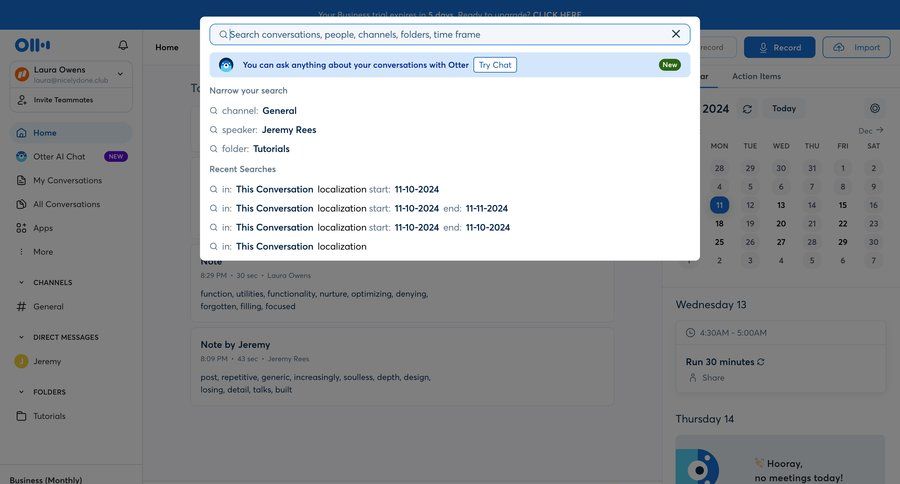Switch to Action Items tab
900x484 pixels.
coord(756,76)
